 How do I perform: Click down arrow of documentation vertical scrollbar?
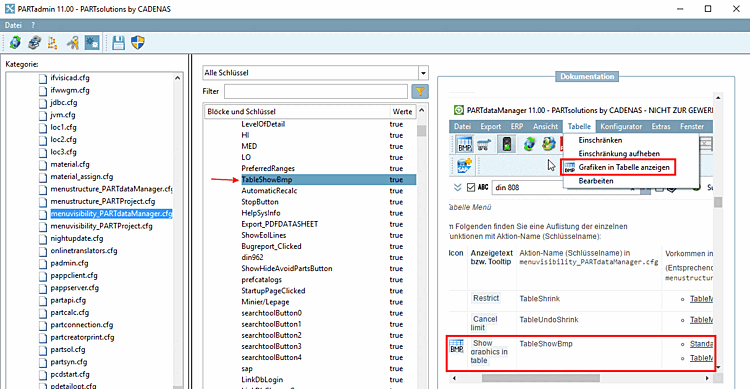(x=718, y=367)
